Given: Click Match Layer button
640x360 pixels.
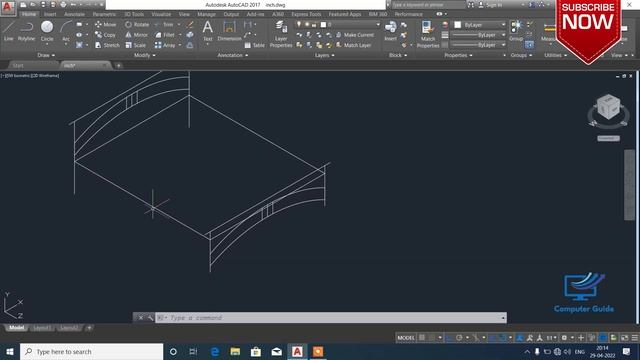Looking at the screenshot, I should point(353,45).
